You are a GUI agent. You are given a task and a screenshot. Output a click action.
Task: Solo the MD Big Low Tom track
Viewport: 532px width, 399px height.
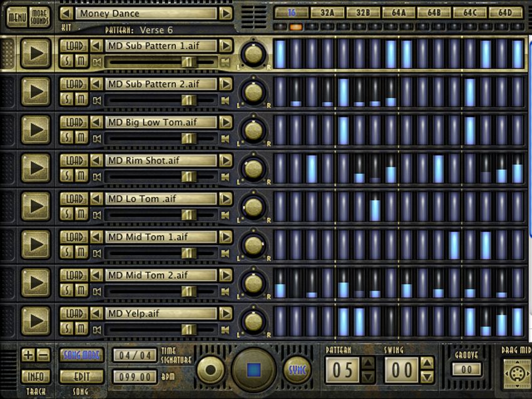67,138
